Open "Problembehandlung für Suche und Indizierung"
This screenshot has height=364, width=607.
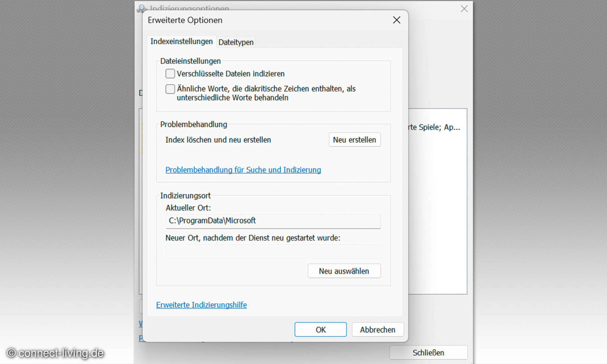click(243, 170)
